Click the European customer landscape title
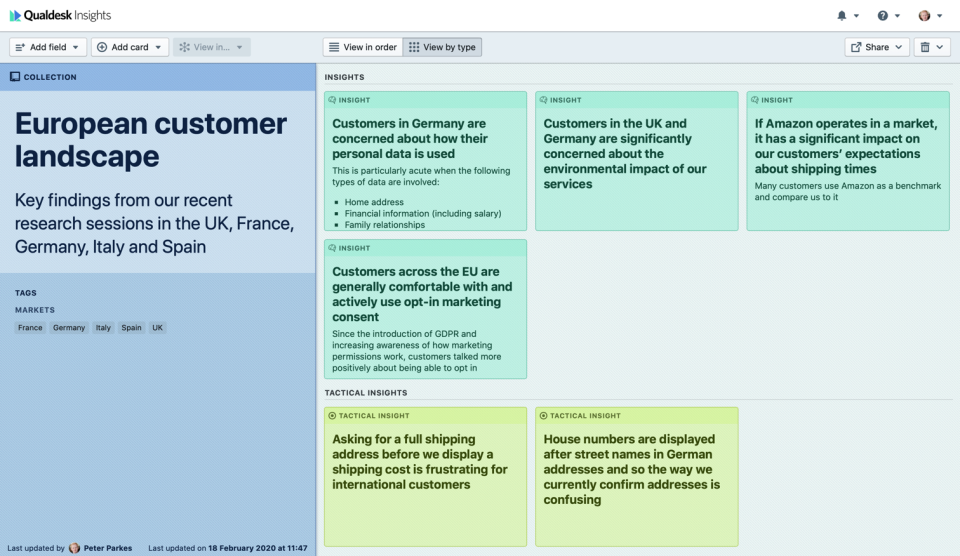This screenshot has height=556, width=960. (151, 140)
